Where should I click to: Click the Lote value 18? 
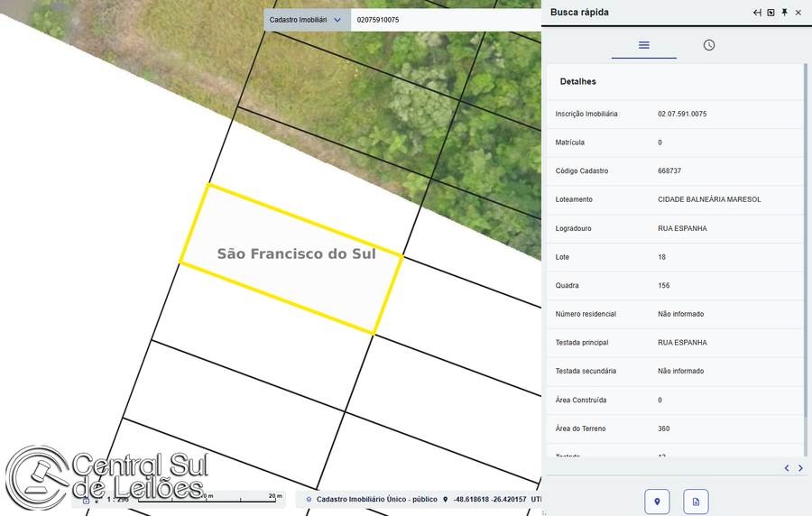[x=662, y=257]
